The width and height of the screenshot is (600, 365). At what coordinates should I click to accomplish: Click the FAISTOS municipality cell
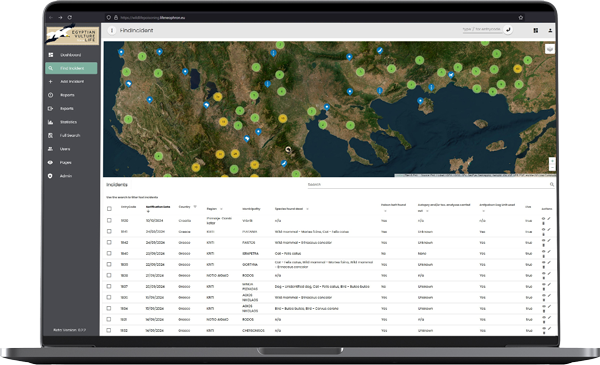point(249,243)
